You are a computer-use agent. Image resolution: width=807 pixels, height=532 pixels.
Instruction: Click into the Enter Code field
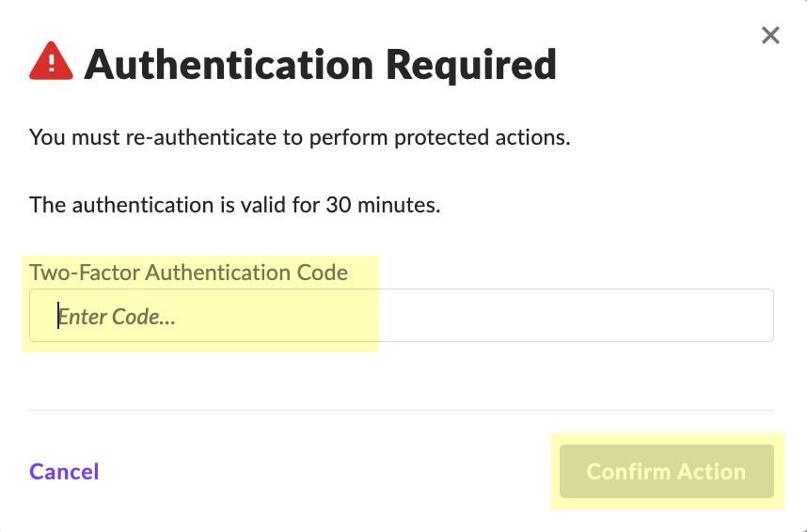401,316
